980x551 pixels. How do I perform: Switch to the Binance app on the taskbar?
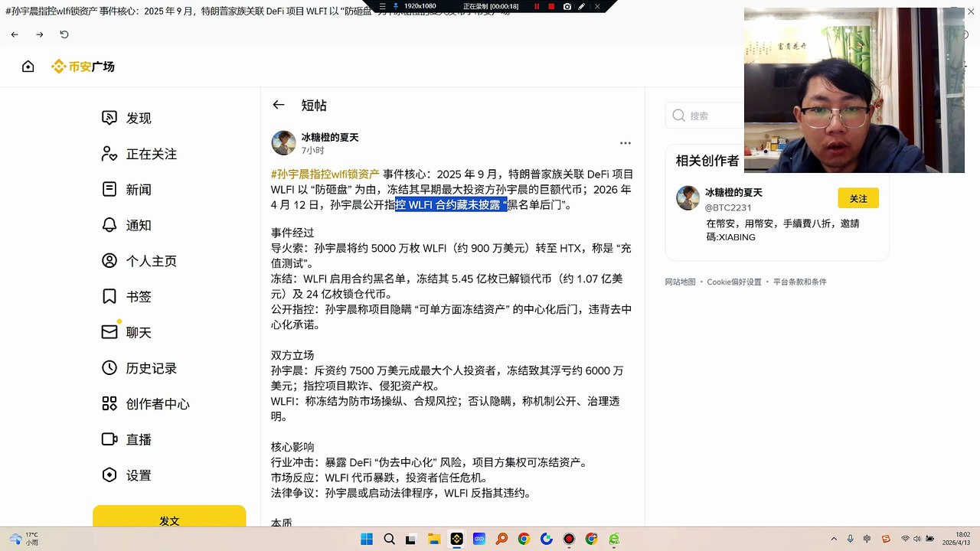pos(457,539)
